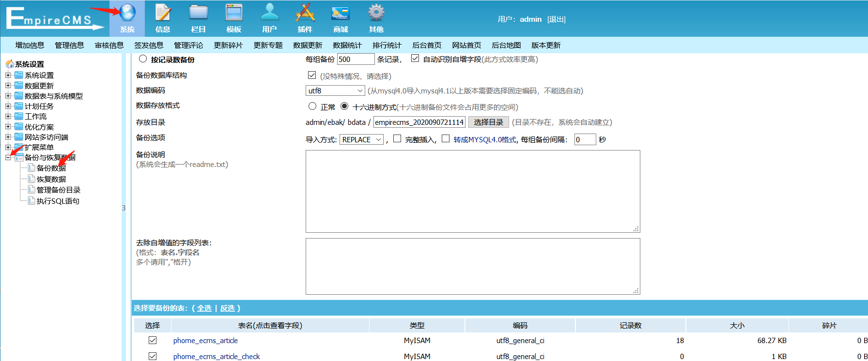Toggle 自动识别自增字段 checkbox
The height and width of the screenshot is (361, 868).
[x=415, y=59]
